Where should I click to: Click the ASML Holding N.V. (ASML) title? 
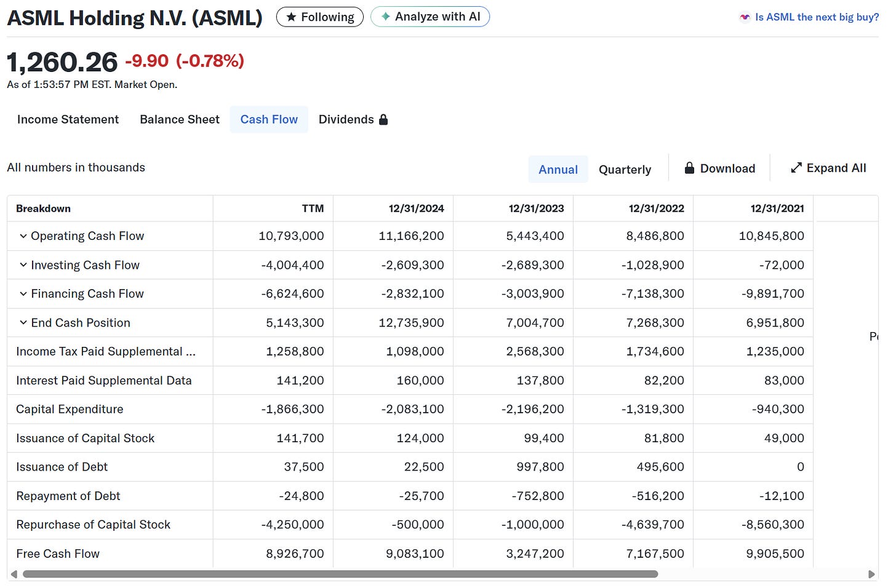135,18
